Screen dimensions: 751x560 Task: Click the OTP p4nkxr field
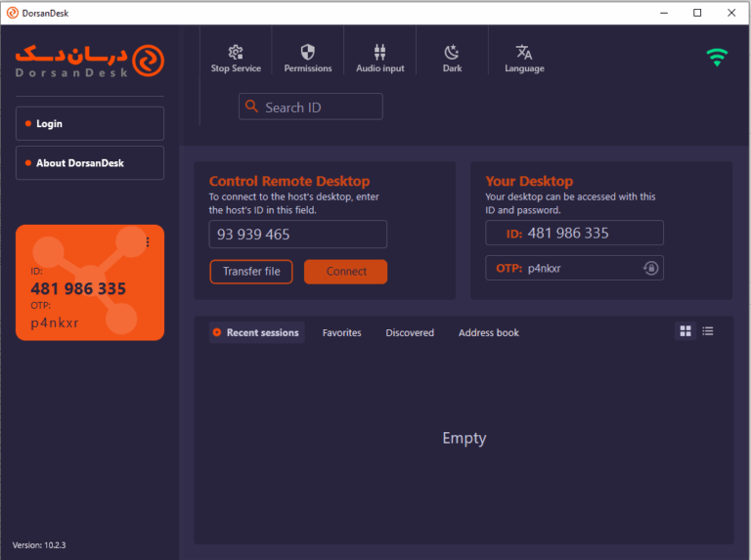click(574, 268)
